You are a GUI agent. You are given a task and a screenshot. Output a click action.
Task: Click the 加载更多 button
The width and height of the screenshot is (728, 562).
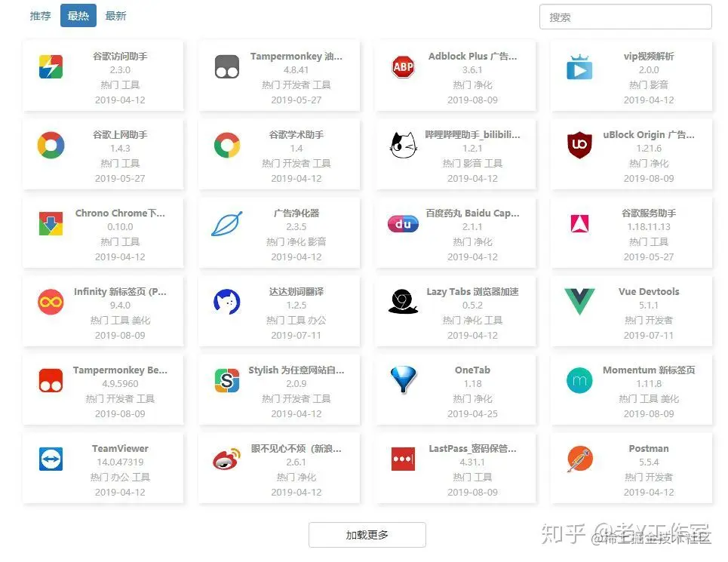[367, 535]
